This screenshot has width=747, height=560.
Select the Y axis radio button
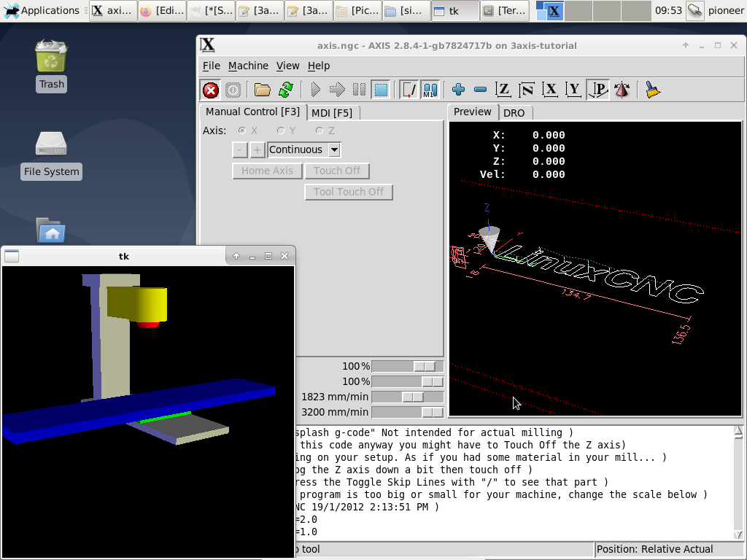point(281,131)
